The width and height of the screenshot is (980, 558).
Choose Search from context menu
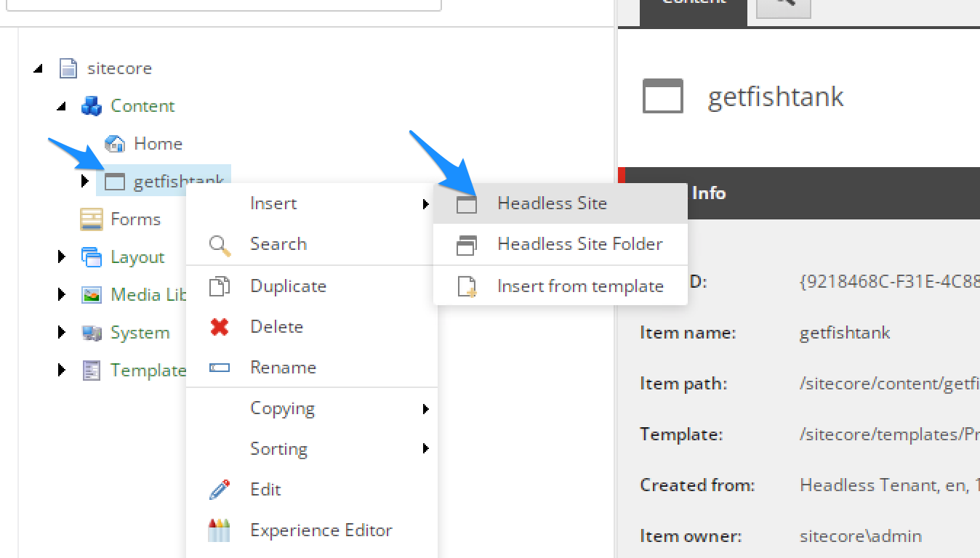point(312,244)
